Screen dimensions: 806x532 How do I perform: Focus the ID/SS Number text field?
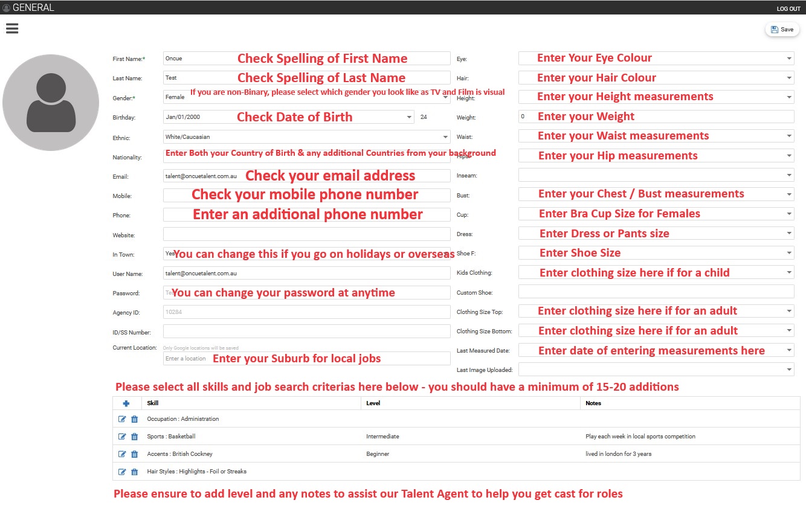click(306, 332)
